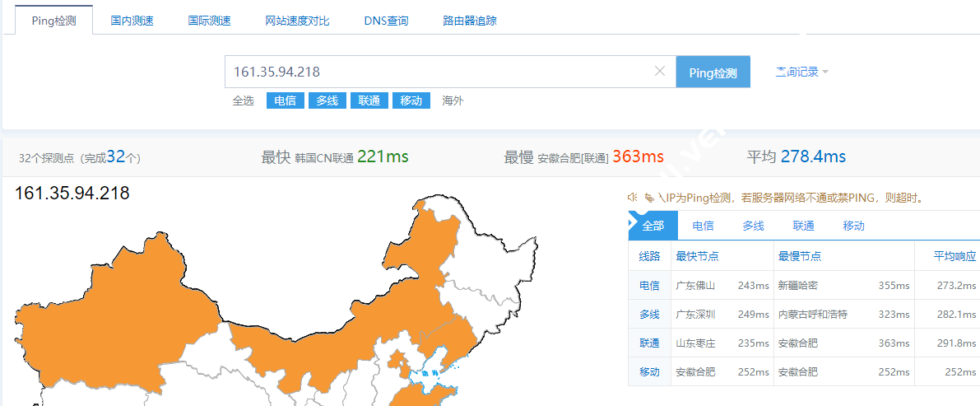Select 全选 to choose all lines

coord(243,100)
